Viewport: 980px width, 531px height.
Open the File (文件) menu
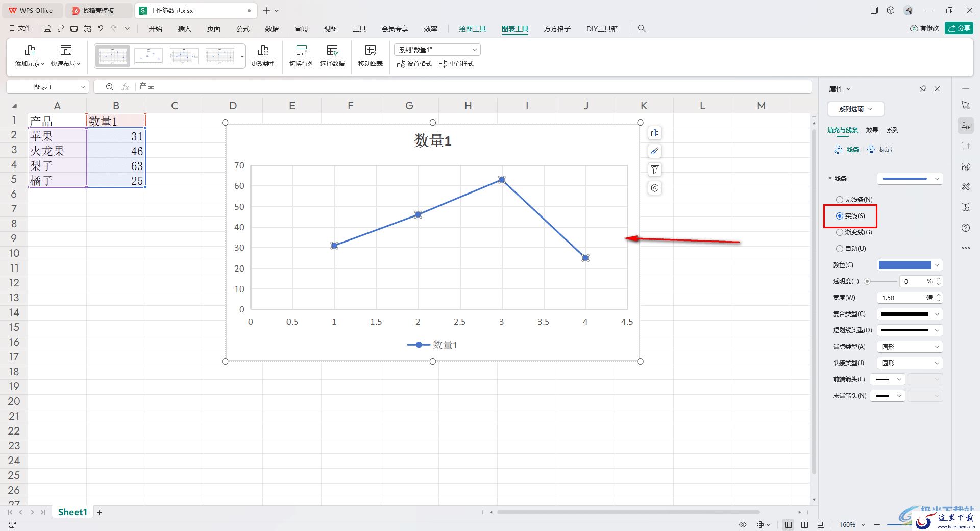click(21, 29)
